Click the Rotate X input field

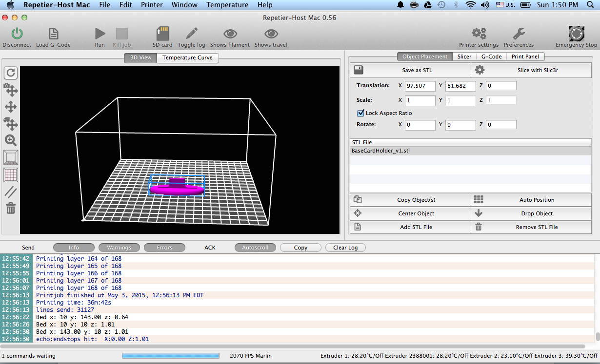420,125
